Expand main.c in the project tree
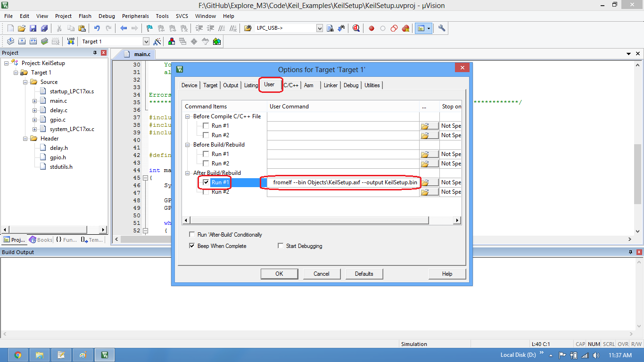 (35, 101)
